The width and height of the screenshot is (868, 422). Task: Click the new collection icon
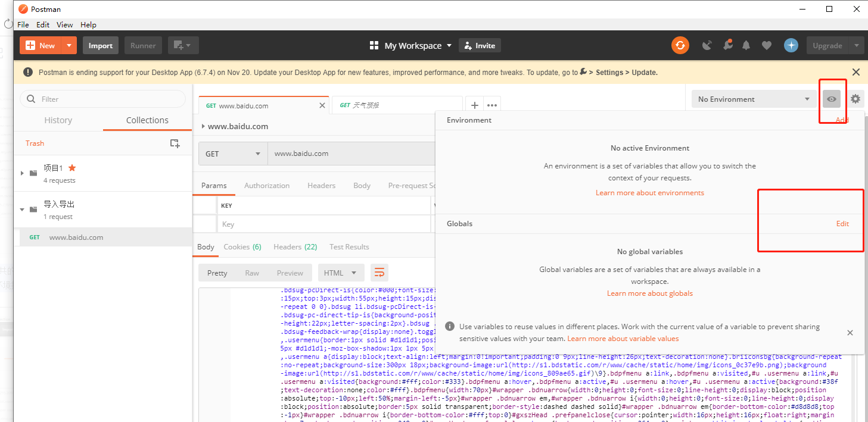[x=175, y=143]
